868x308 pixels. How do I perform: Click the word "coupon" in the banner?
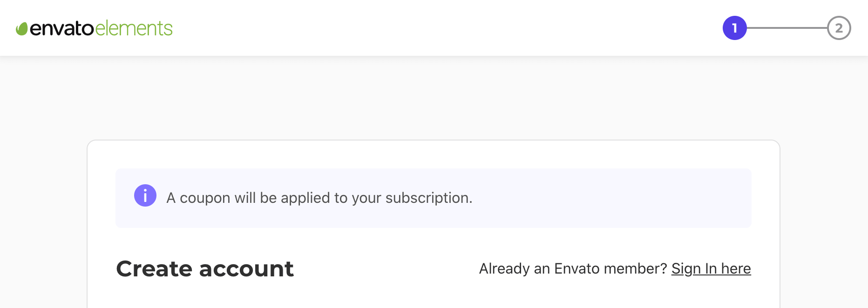tap(205, 199)
